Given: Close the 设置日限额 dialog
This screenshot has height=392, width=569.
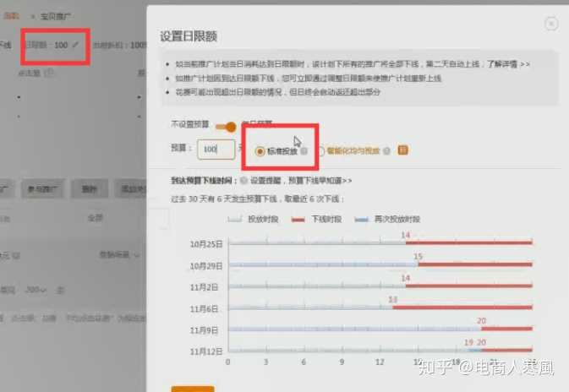Looking at the screenshot, I should (x=551, y=24).
